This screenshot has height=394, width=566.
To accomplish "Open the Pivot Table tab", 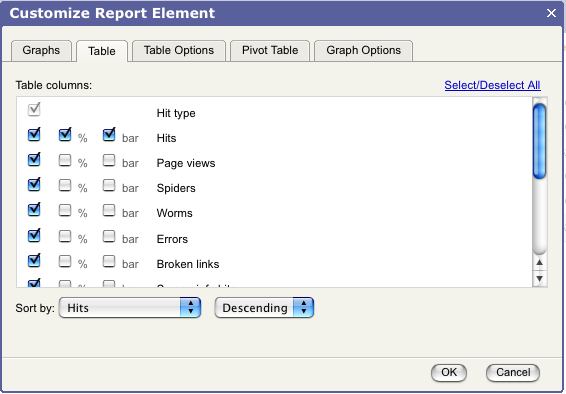I will [x=270, y=51].
